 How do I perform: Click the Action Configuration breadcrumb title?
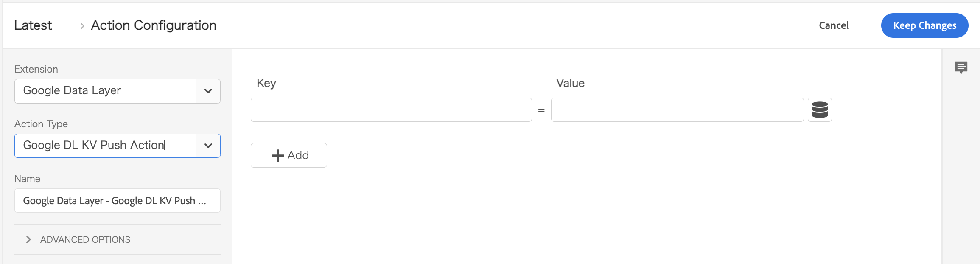pyautogui.click(x=154, y=25)
